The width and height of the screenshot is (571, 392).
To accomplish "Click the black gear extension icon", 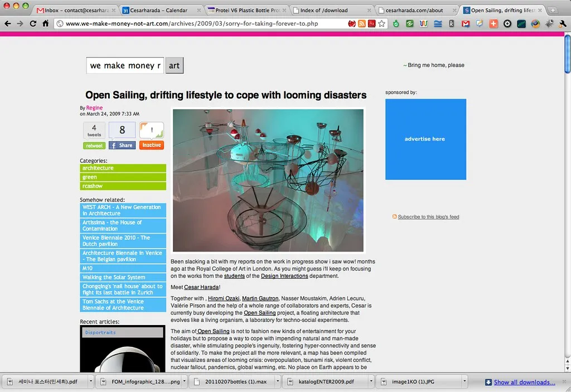I will [507, 23].
